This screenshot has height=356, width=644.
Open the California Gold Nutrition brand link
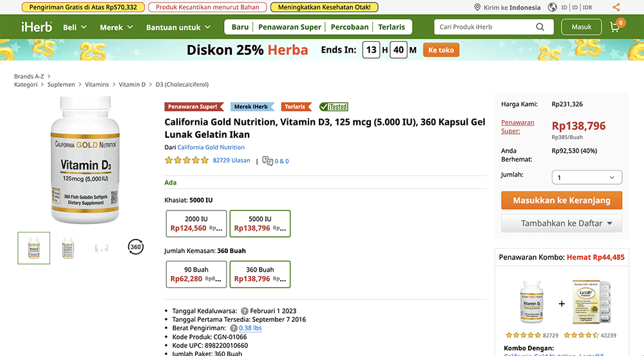(x=211, y=147)
